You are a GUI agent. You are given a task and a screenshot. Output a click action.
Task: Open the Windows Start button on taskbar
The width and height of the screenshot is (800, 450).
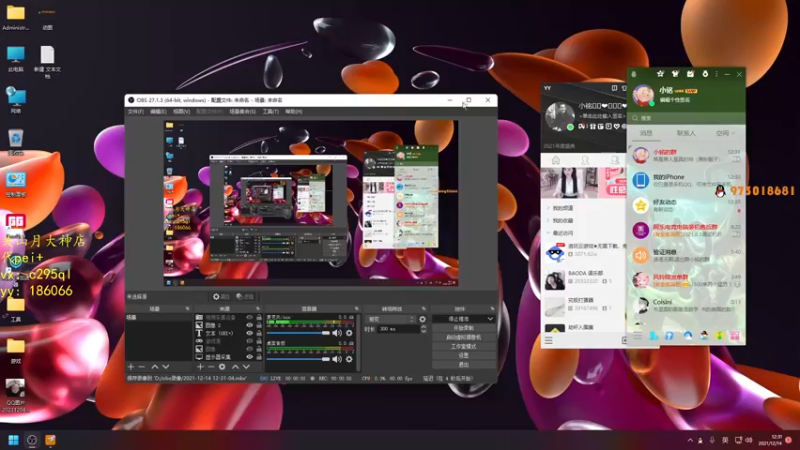(13, 440)
